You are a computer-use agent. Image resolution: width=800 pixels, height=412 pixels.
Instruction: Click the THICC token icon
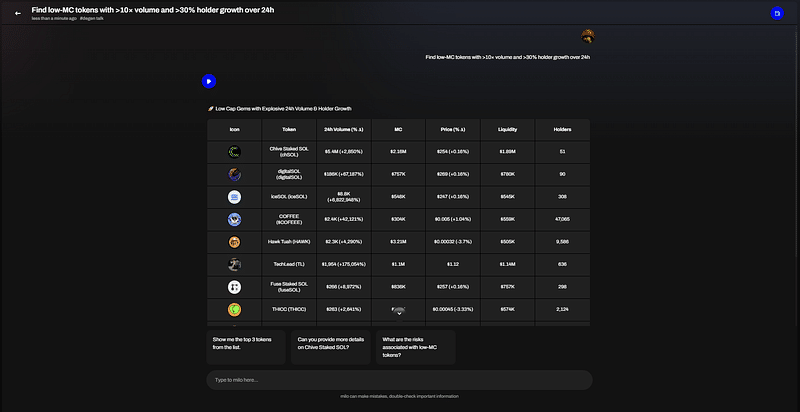[234, 309]
